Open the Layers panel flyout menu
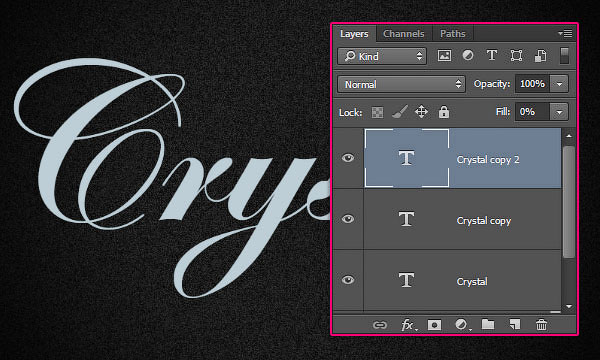600x360 pixels. click(565, 34)
